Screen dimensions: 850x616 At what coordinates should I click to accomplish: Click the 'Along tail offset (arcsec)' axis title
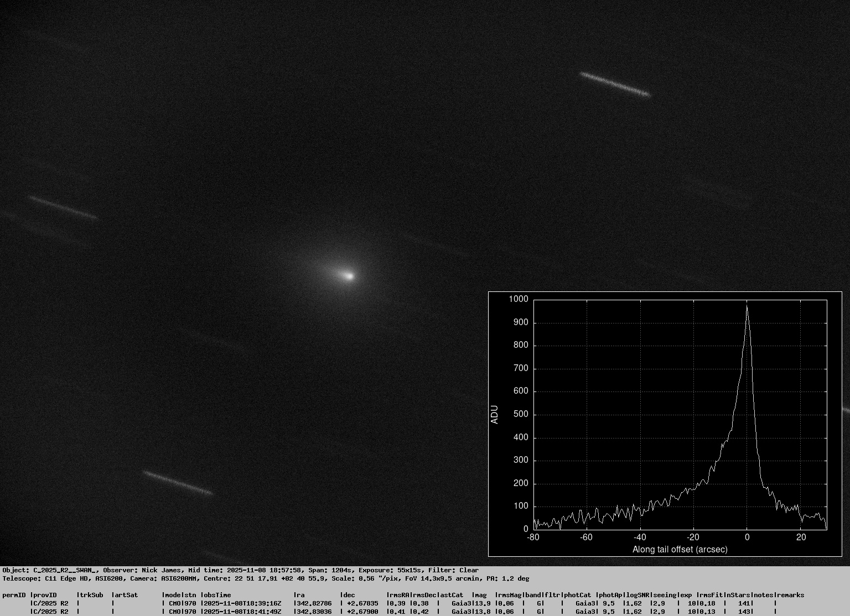pos(680,549)
